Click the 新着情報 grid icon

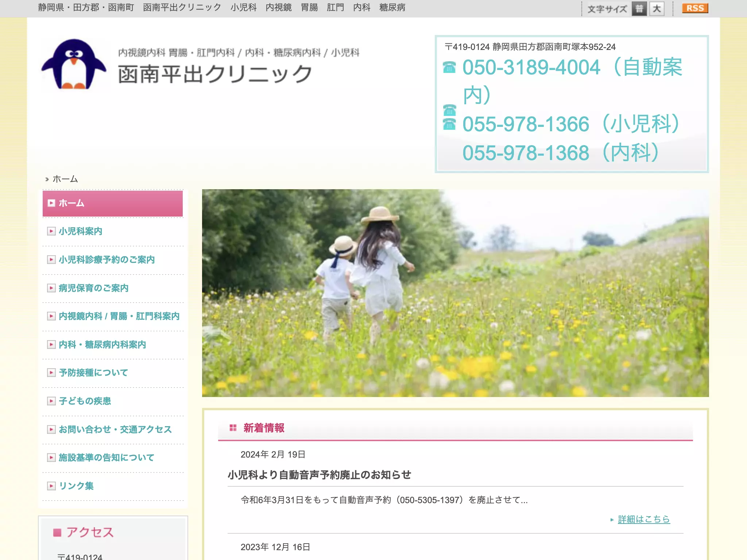tap(233, 428)
